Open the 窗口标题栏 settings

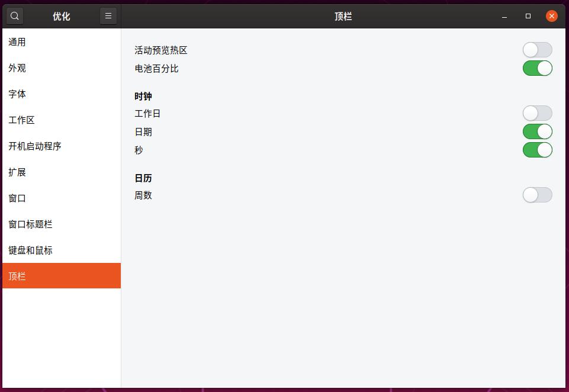pos(62,224)
